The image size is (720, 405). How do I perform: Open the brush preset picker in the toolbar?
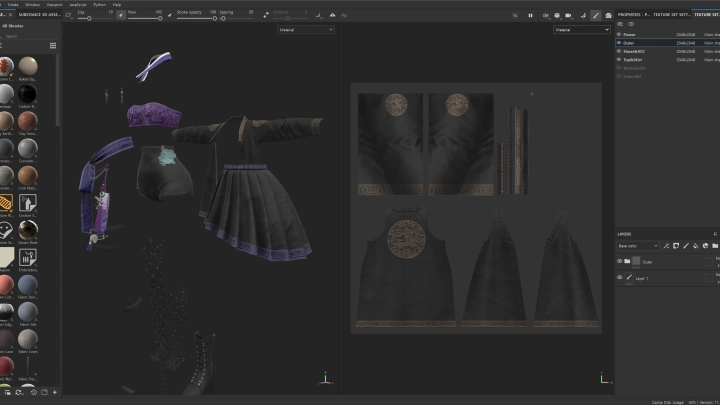[68, 15]
